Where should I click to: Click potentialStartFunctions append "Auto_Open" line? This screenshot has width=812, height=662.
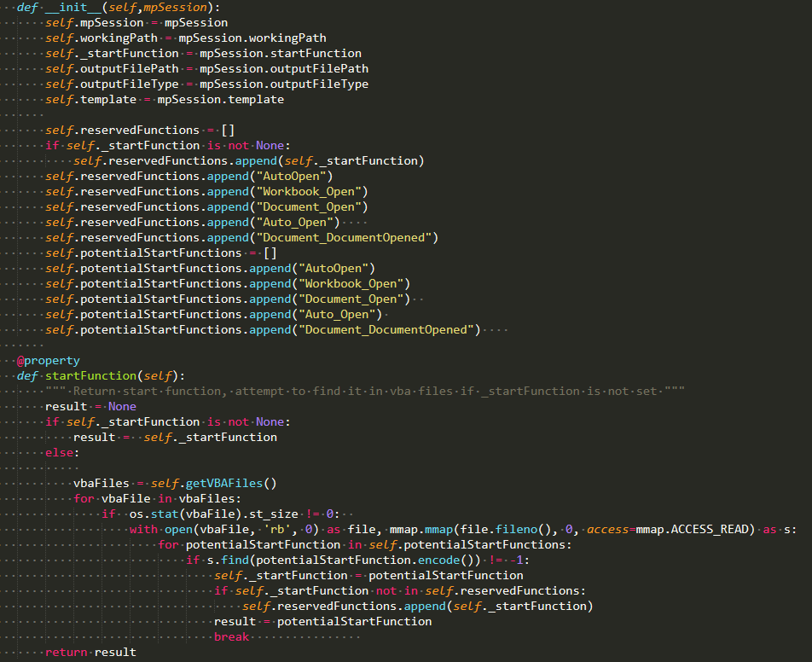click(213, 315)
